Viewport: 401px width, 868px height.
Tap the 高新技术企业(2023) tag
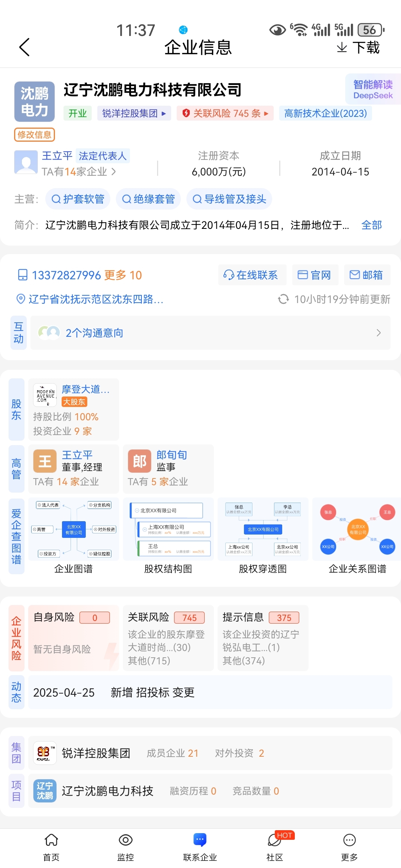[325, 113]
